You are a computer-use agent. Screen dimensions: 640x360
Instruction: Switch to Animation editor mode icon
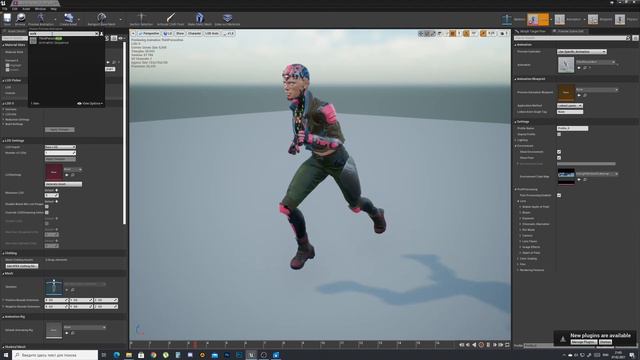click(560, 19)
